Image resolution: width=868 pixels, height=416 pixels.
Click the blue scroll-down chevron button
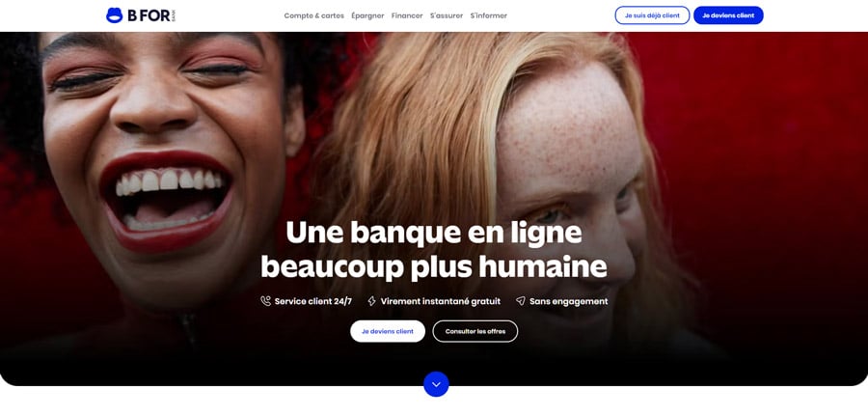pyautogui.click(x=436, y=384)
